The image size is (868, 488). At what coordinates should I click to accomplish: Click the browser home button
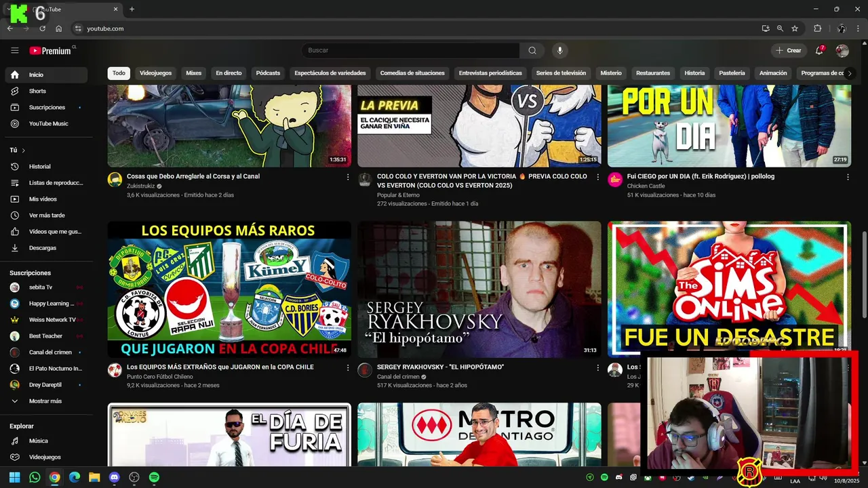point(59,28)
